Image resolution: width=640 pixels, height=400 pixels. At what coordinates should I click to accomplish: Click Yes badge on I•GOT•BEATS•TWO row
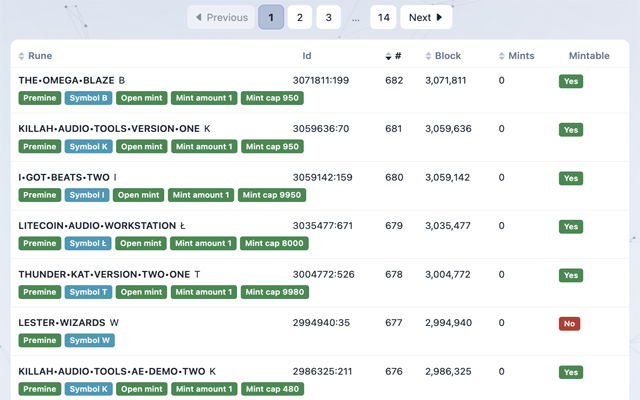(x=571, y=178)
